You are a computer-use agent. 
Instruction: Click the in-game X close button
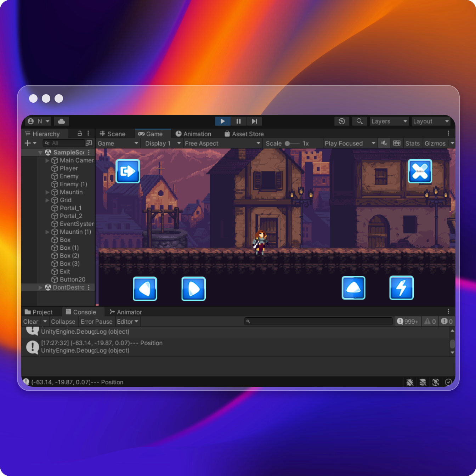coord(420,171)
